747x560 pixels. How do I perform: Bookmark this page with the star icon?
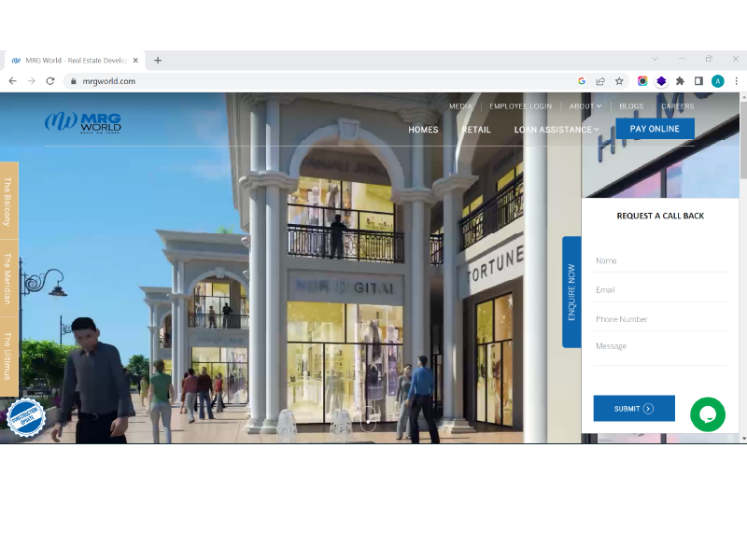tap(618, 81)
